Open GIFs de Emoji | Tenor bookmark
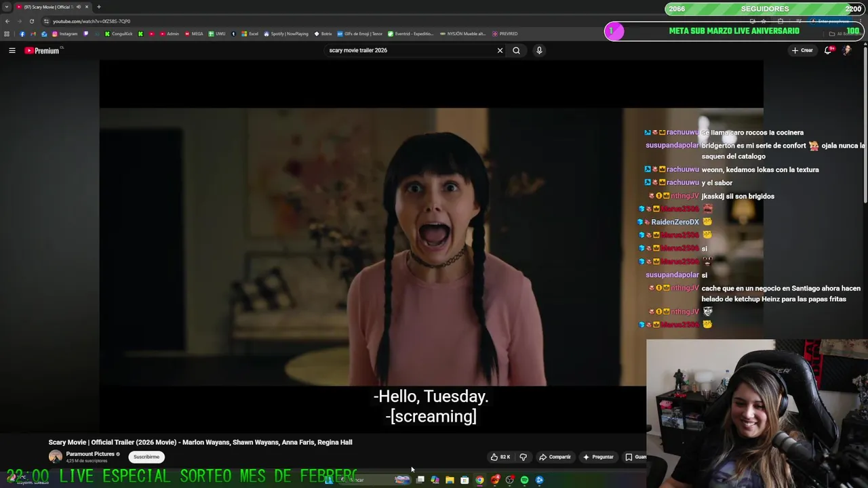This screenshot has width=868, height=488. tap(360, 34)
